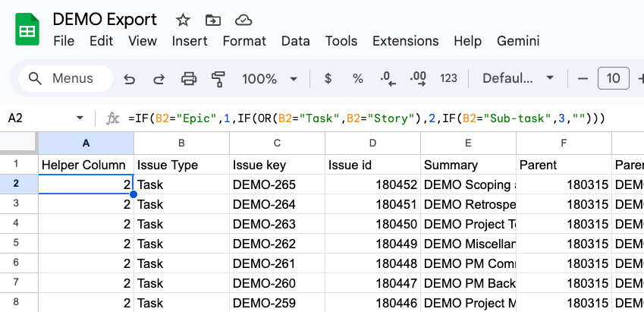
Task: Click the Issue Type header cell
Action: (x=181, y=165)
